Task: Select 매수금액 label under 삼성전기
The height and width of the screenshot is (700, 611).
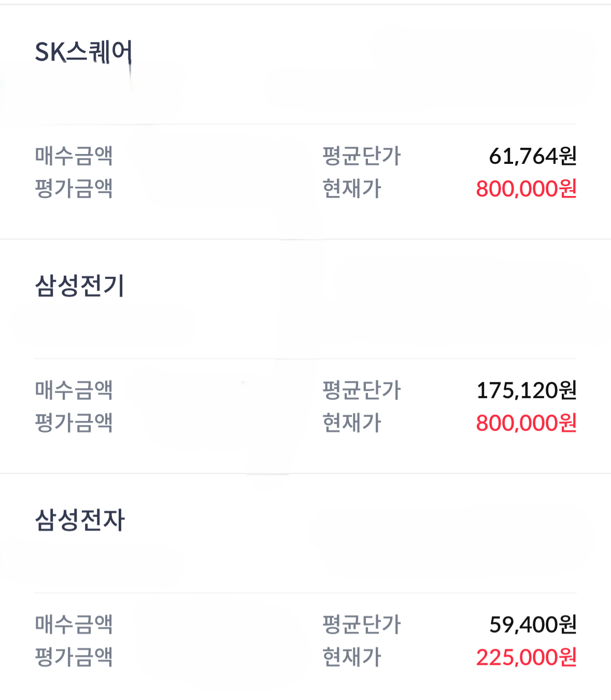Action: coord(74,390)
